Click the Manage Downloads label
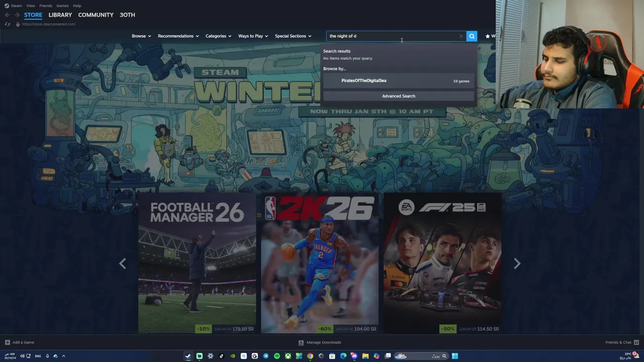This screenshot has height=362, width=644. click(x=324, y=342)
